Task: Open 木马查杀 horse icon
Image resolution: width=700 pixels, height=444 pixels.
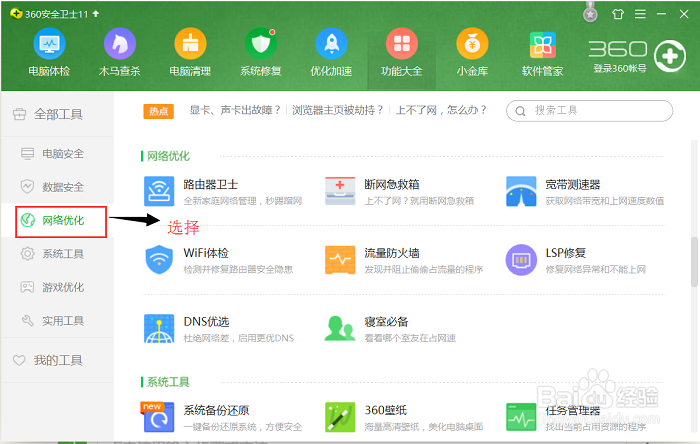Action: [120, 43]
